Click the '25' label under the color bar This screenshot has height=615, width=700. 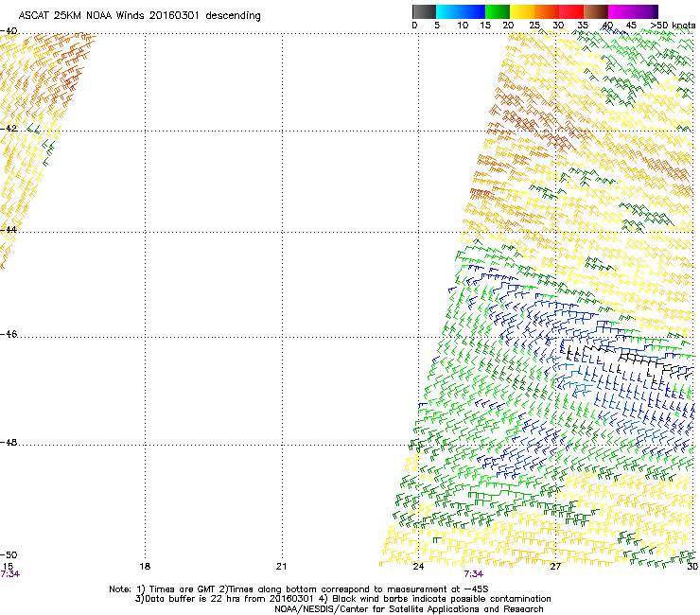coord(534,26)
